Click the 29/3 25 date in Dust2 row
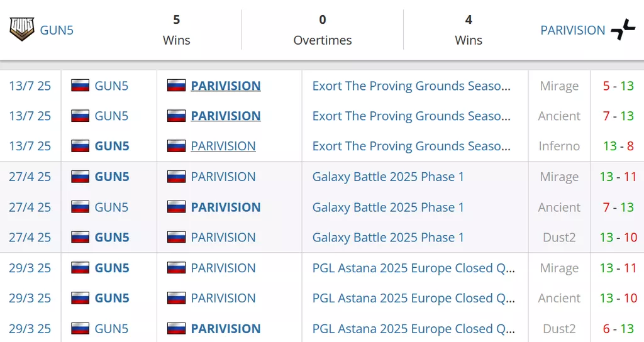 point(30,329)
